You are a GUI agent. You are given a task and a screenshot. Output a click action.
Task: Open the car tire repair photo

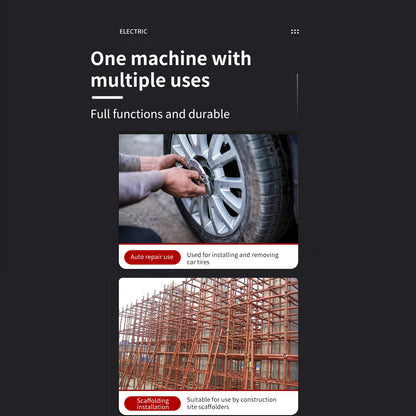point(208,189)
